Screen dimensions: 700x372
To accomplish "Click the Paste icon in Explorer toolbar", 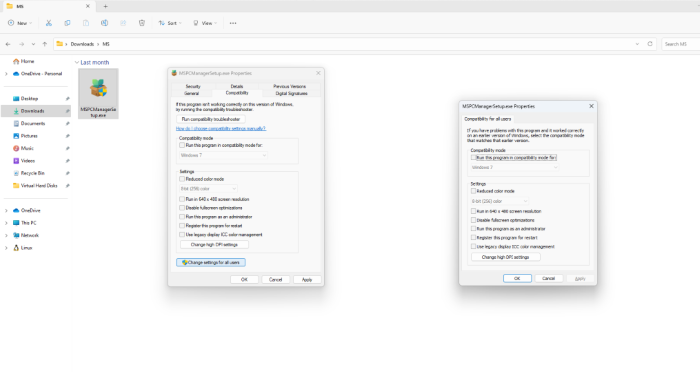I will (86, 23).
